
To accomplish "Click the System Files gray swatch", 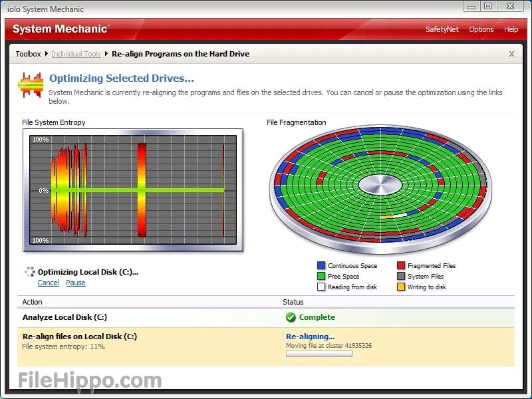I will (401, 276).
